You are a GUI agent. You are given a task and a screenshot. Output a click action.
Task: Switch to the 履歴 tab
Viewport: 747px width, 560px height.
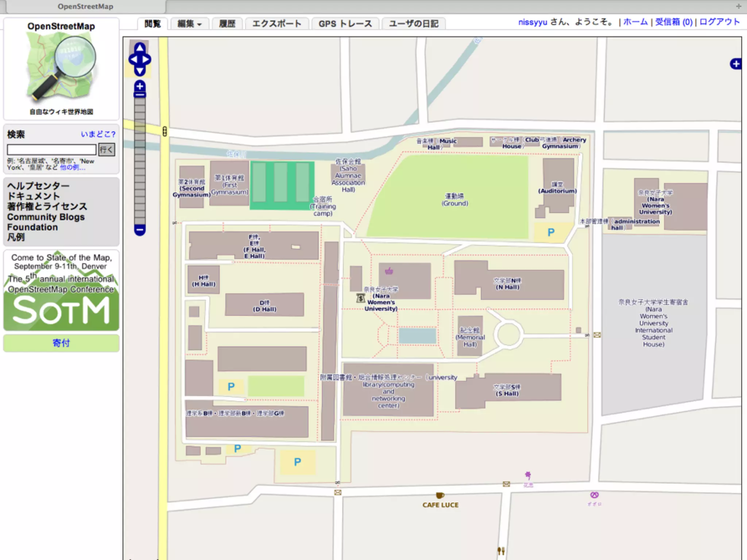(227, 24)
